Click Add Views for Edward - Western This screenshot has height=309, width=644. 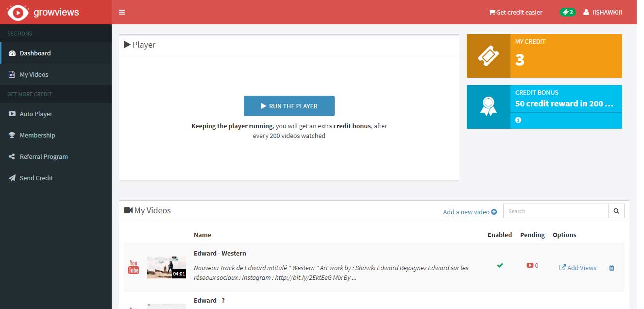(577, 268)
